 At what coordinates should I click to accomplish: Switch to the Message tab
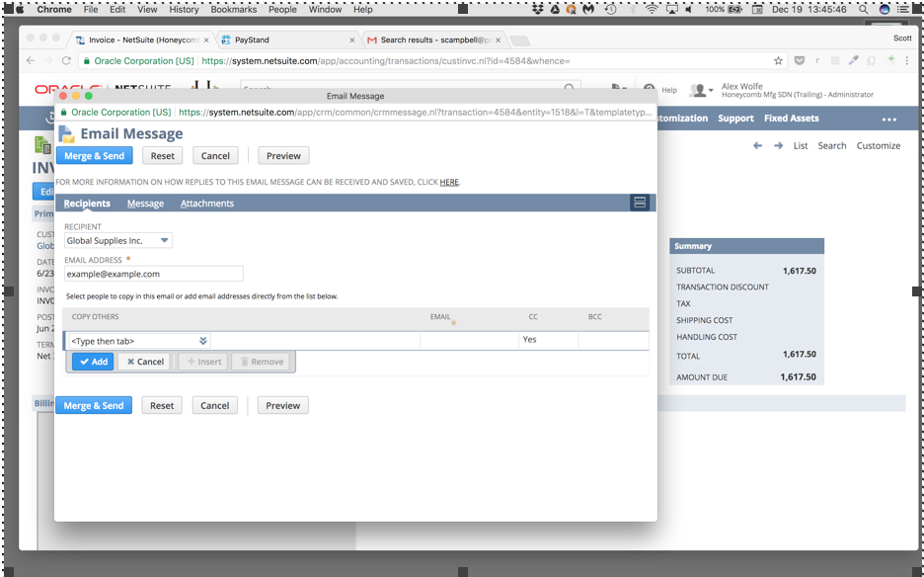tap(145, 203)
